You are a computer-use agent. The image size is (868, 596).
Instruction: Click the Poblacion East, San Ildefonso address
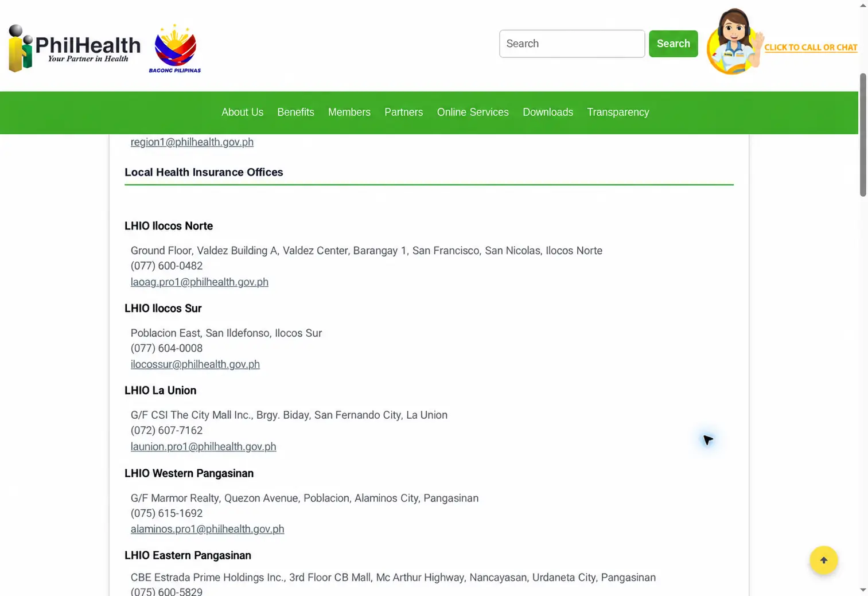click(x=226, y=333)
